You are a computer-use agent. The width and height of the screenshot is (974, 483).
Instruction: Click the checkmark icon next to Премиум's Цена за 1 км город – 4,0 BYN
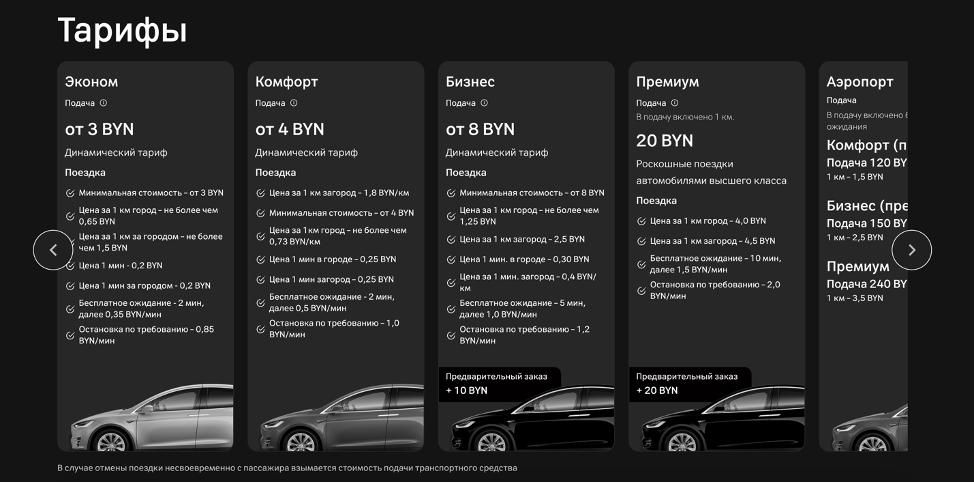(x=642, y=221)
